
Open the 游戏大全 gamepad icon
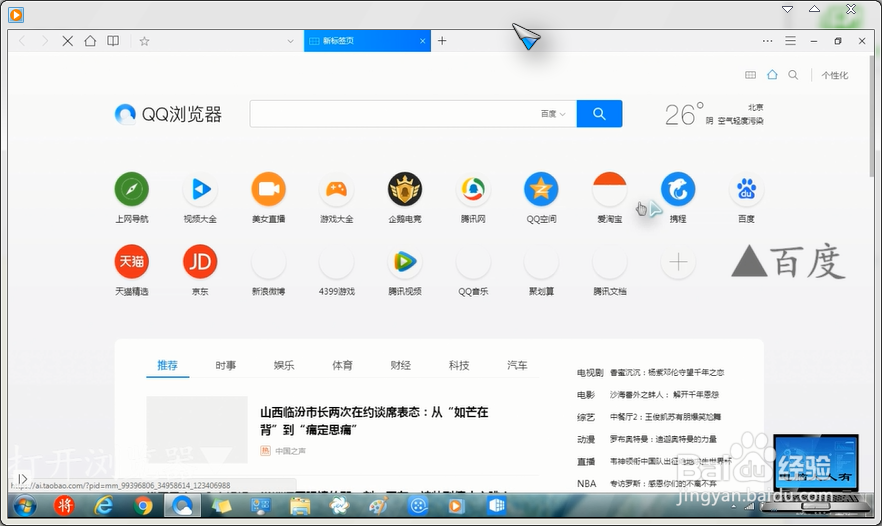pyautogui.click(x=336, y=189)
